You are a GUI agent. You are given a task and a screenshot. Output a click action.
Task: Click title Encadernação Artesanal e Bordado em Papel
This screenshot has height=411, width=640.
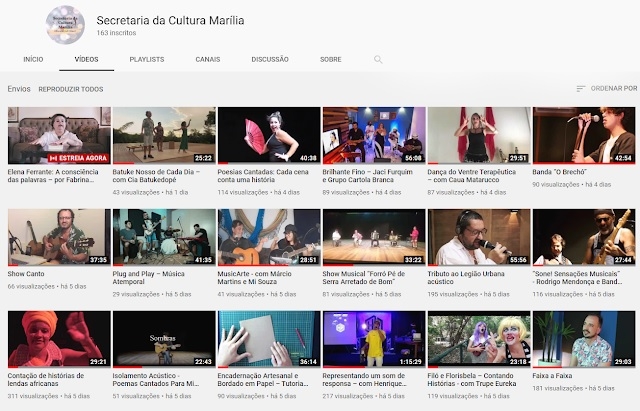263,380
